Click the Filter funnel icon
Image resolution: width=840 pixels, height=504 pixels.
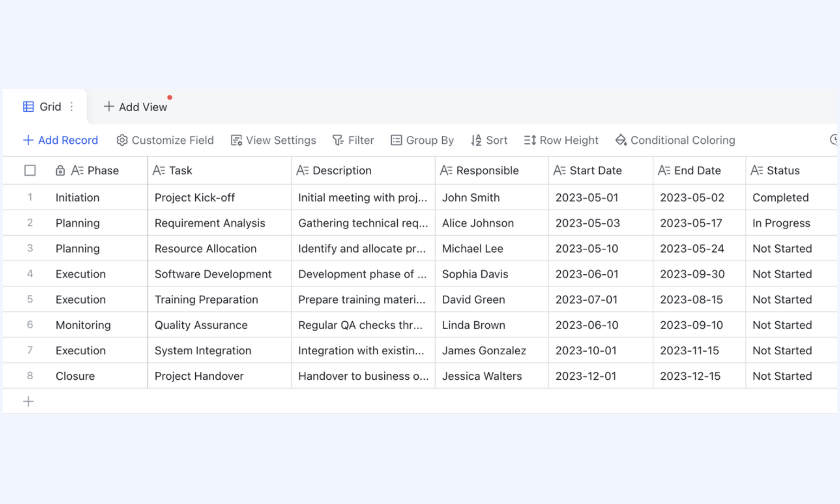(338, 140)
